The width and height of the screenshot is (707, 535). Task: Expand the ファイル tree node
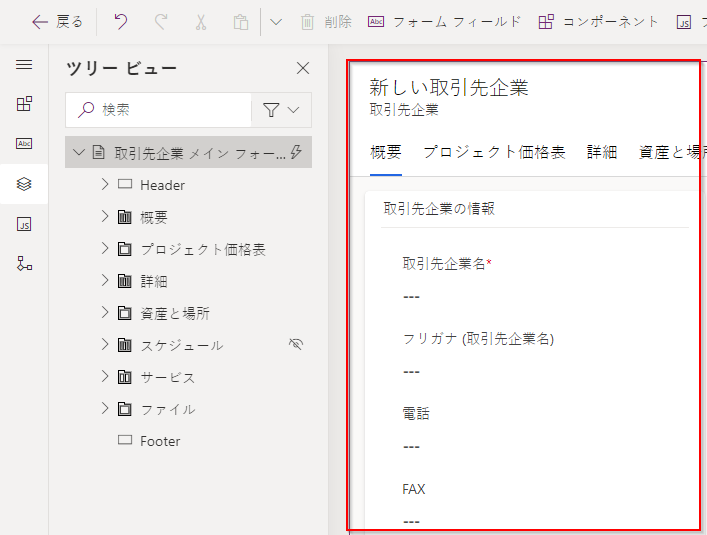pyautogui.click(x=105, y=409)
